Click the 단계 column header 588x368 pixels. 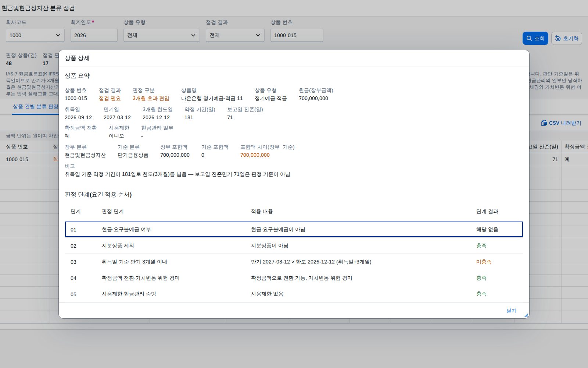click(75, 211)
